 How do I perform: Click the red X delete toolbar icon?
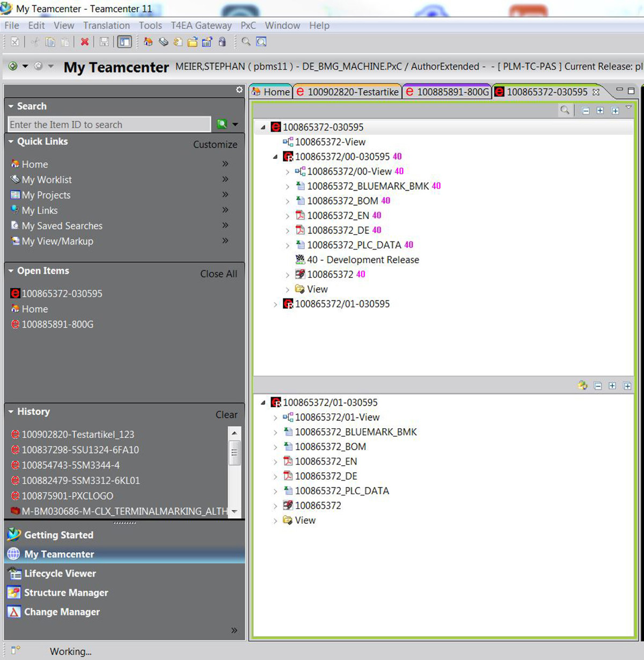point(84,42)
